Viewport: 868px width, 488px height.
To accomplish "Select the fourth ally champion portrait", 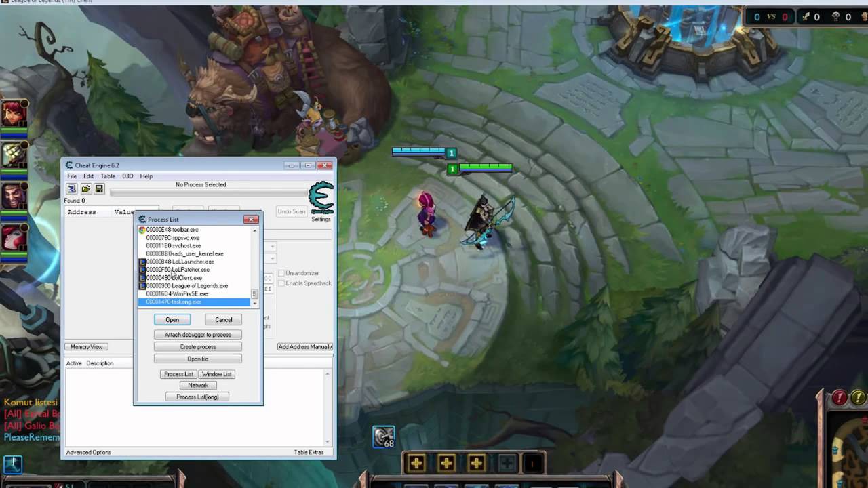I will tap(14, 238).
